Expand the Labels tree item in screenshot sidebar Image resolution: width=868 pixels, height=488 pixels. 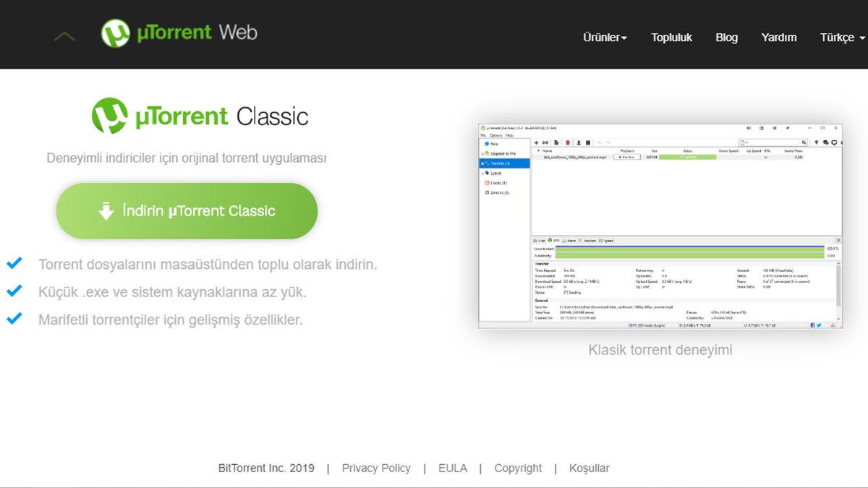pos(482,174)
